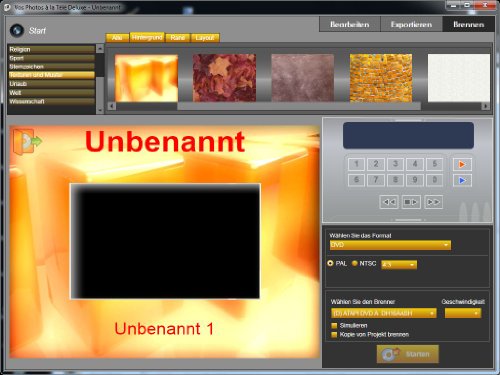Select the Hintergrund filter tab
Image resolution: width=500 pixels, height=375 pixels.
pyautogui.click(x=147, y=37)
